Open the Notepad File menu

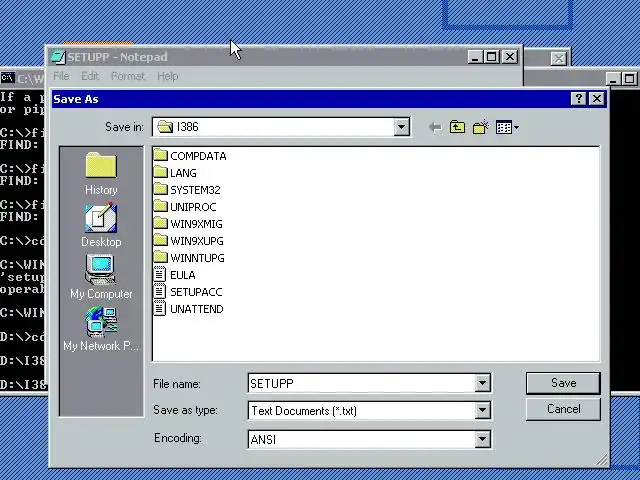click(61, 76)
